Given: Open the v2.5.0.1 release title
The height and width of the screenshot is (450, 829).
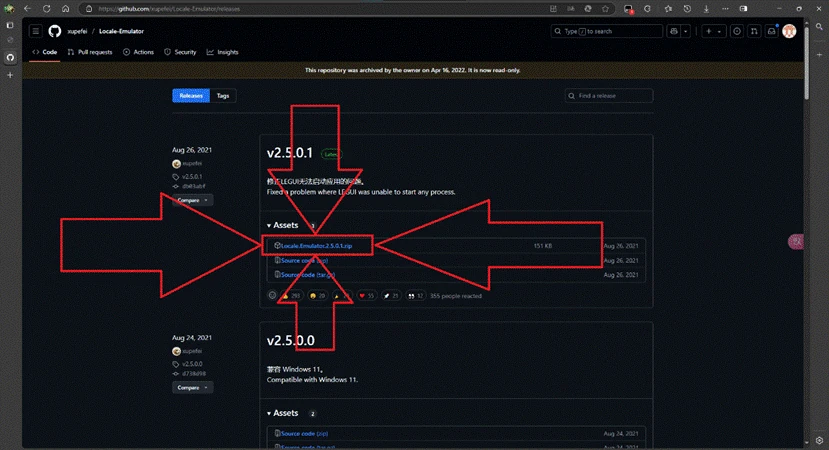Looking at the screenshot, I should click(x=290, y=153).
